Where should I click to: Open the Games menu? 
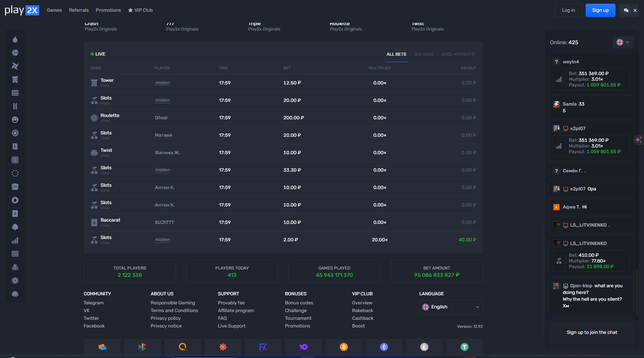coord(54,10)
